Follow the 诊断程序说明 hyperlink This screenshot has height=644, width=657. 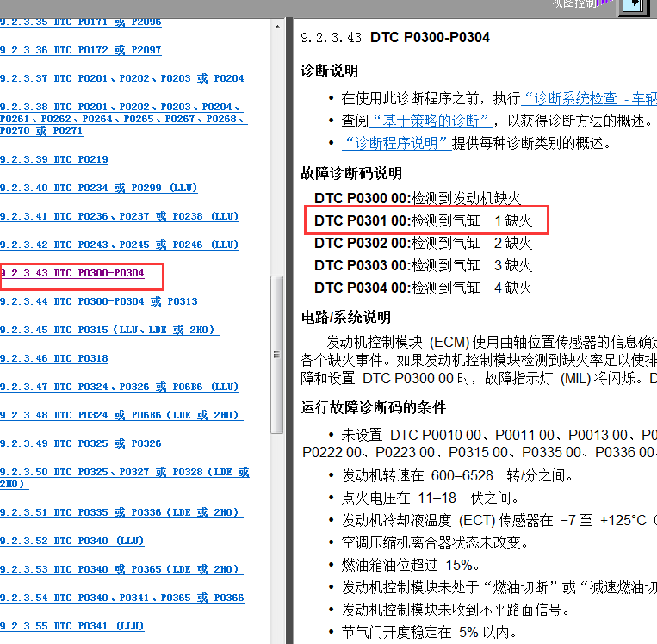(x=396, y=143)
